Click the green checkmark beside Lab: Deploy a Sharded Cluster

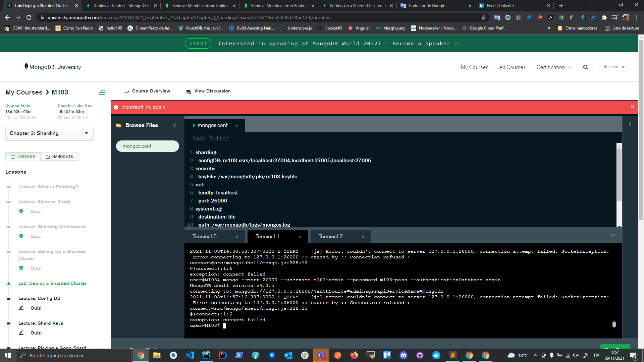pyautogui.click(x=8, y=283)
